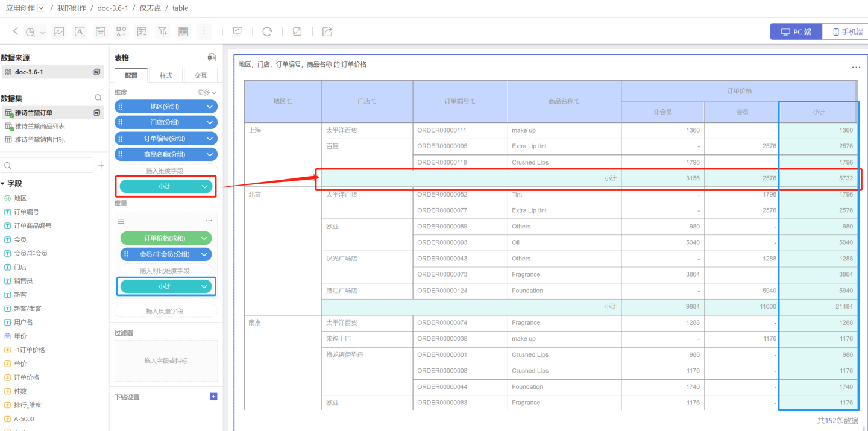Click the search icon beside 数据集

click(98, 98)
